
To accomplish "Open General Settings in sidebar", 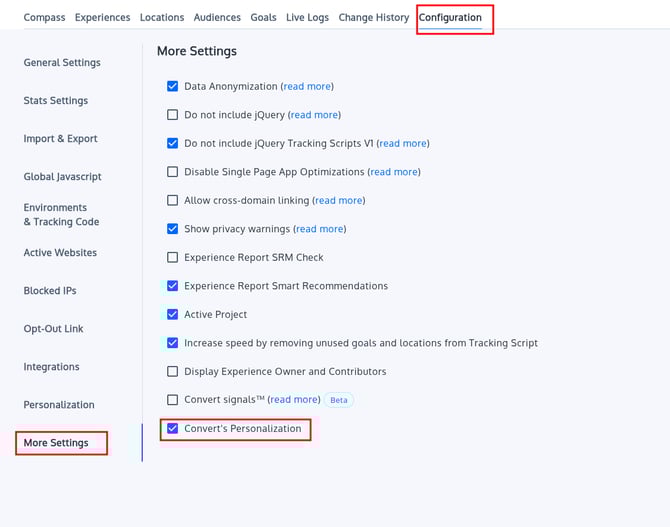I will coord(62,63).
